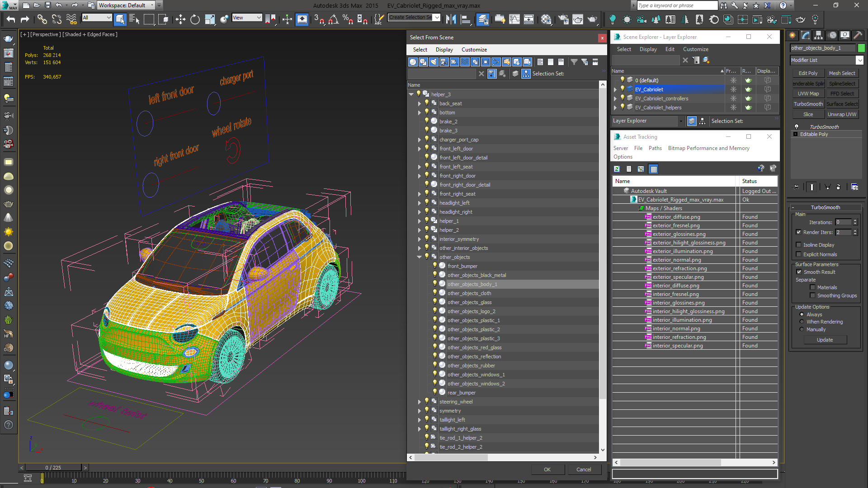Switch to the Utilities hammer tab
The height and width of the screenshot is (488, 868).
858,35
